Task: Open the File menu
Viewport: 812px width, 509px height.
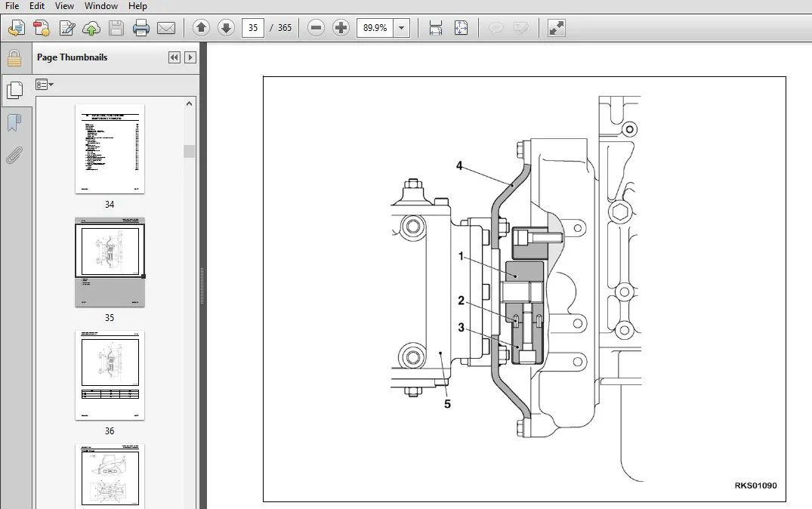Action: point(12,6)
